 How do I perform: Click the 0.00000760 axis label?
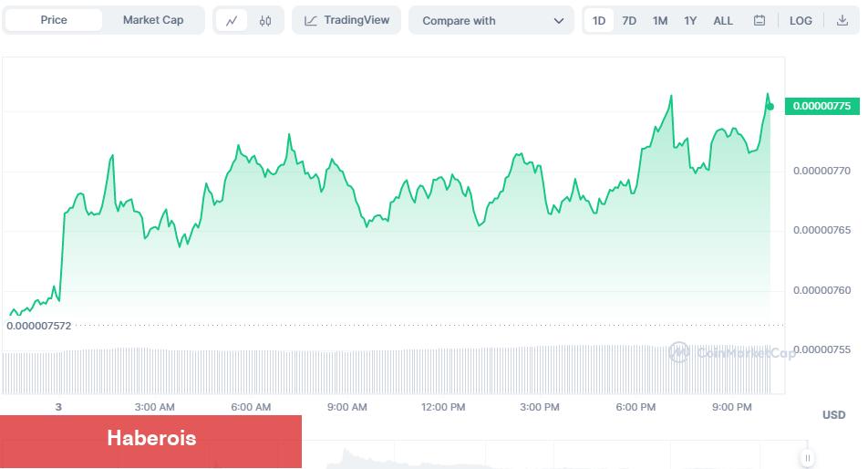pos(821,290)
